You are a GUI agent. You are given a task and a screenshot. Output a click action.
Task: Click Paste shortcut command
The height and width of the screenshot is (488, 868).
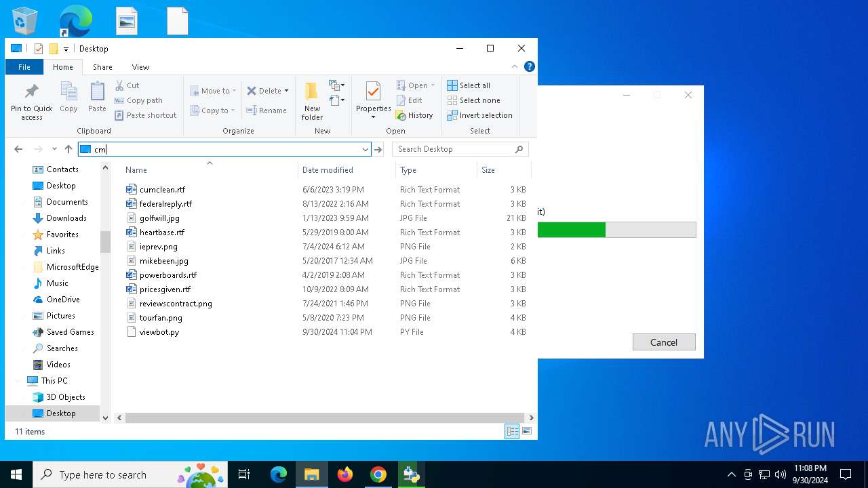tap(145, 115)
